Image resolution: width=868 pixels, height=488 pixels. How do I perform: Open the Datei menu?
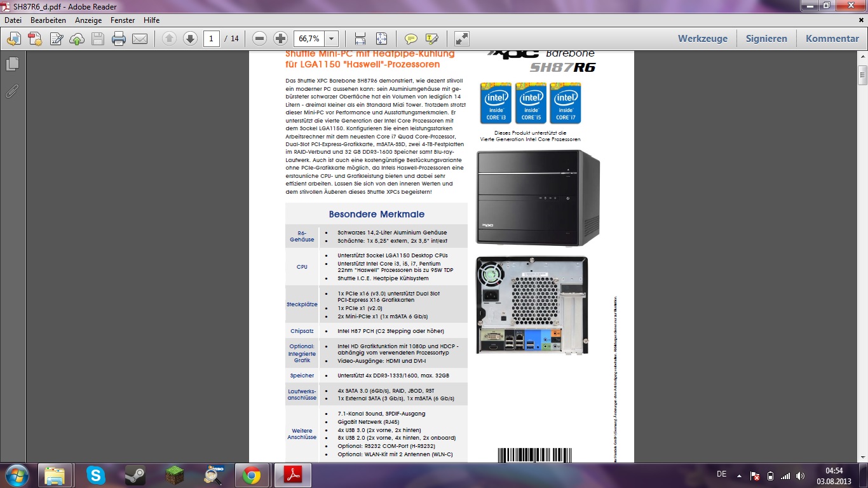(x=13, y=20)
